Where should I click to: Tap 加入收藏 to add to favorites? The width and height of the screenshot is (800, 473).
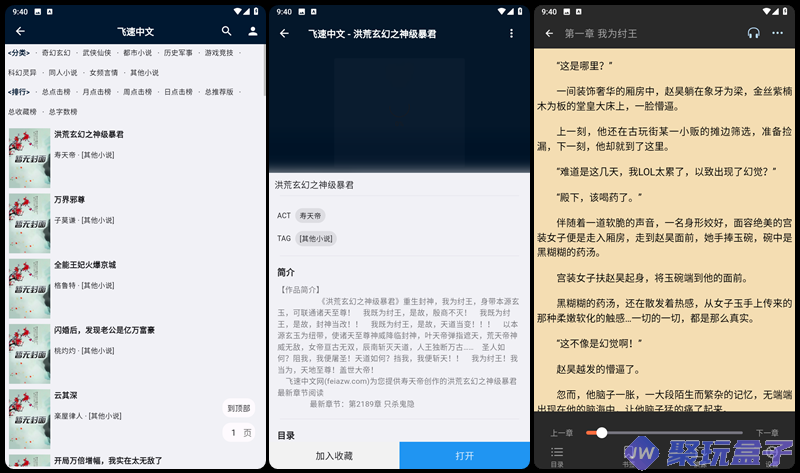(x=334, y=456)
